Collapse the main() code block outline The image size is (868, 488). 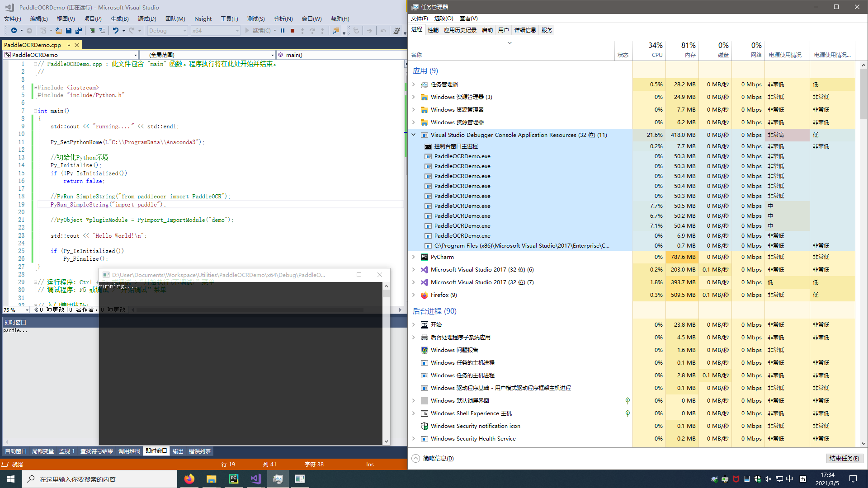point(35,111)
